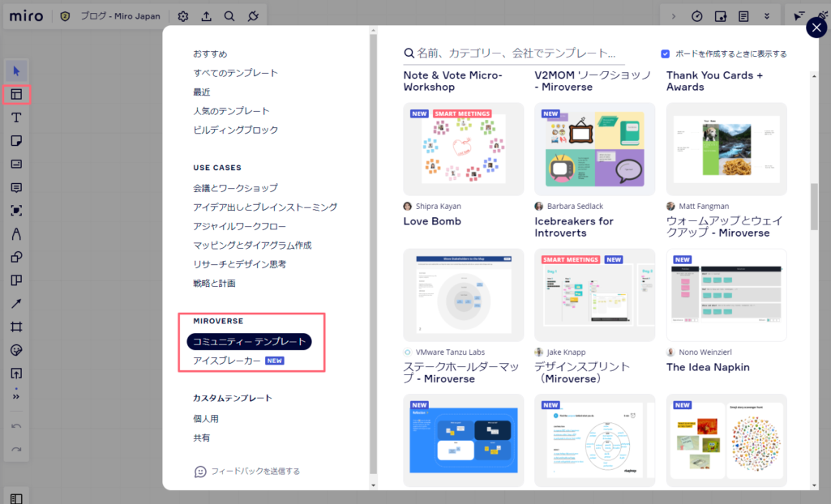Open Icebreakers for Introverts template thumbnail
Image resolution: width=831 pixels, height=504 pixels.
pyautogui.click(x=594, y=149)
